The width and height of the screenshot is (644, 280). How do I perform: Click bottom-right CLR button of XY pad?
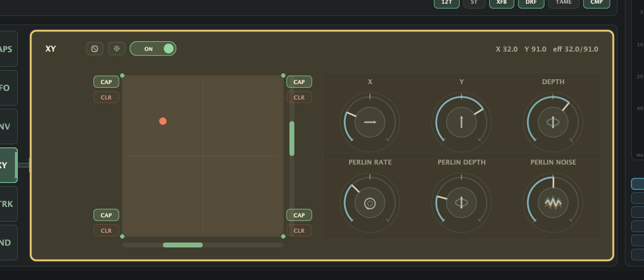tap(299, 230)
